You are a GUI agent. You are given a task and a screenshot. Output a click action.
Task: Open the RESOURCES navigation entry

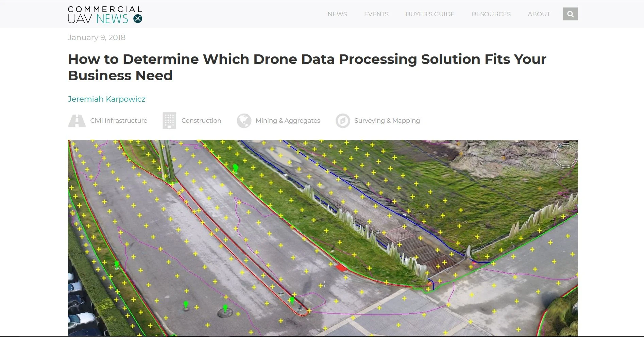[491, 14]
